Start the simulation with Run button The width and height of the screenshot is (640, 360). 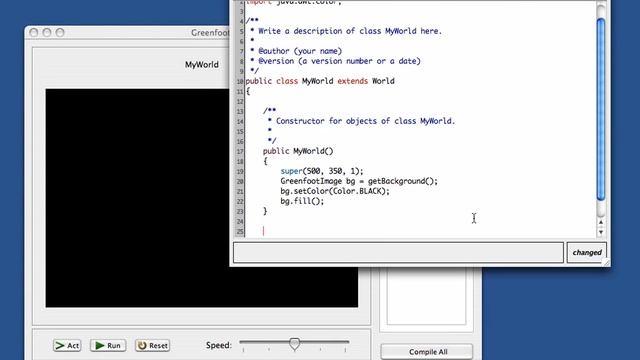108,345
